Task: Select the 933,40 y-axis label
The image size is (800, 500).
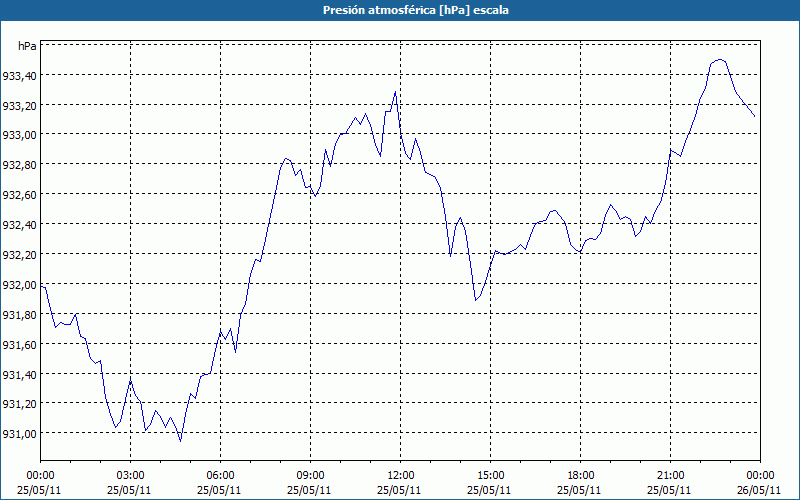Action: click(x=19, y=76)
